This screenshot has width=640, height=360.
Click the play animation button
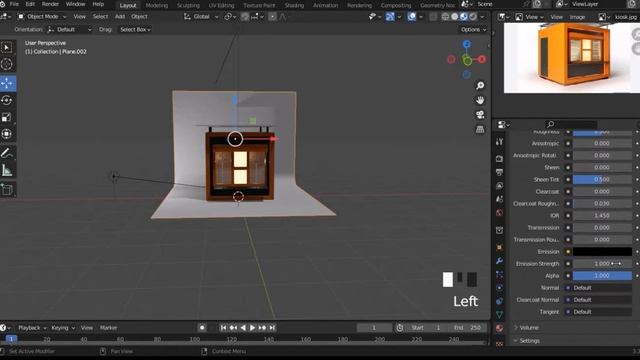253,328
